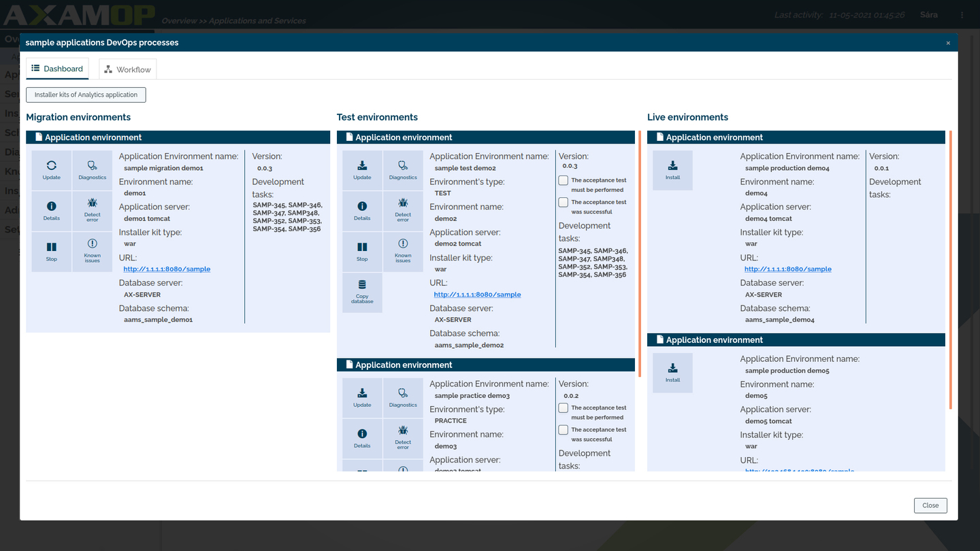Click Installer kits of Analytics application button
980x551 pixels.
86,95
